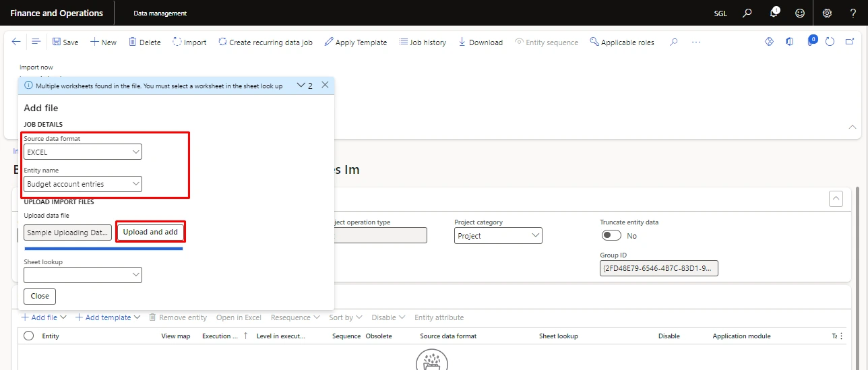Toggle the navigation pane hamburger icon

(36, 42)
